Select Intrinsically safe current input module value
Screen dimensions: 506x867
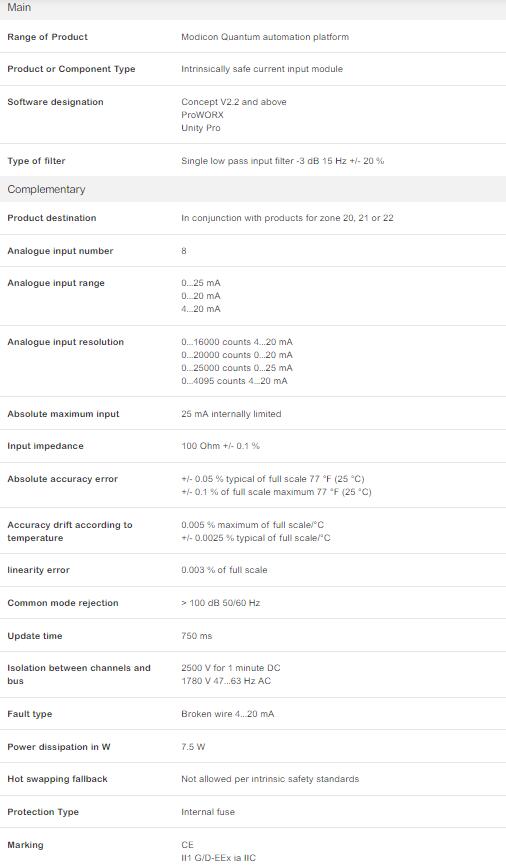coord(262,69)
